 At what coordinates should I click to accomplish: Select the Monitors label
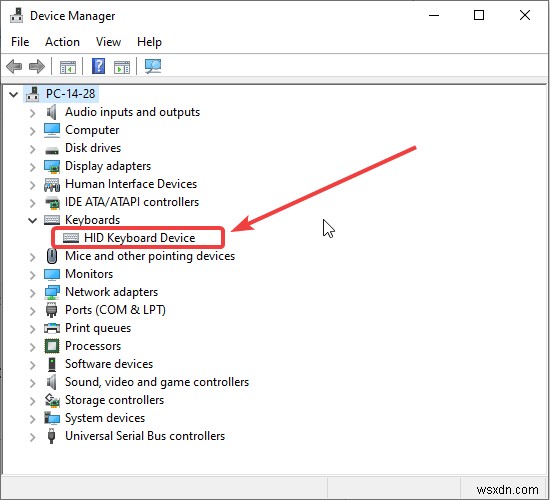(89, 274)
